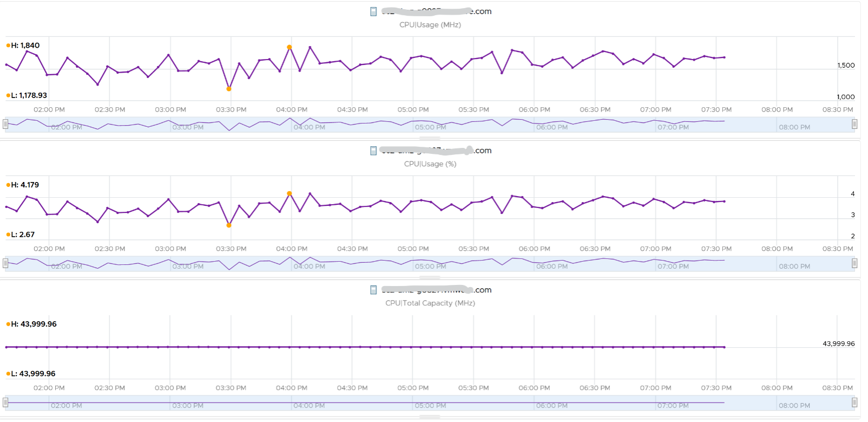Select the CPU|Usage (%) metric label
The image size is (868, 422).
430,164
